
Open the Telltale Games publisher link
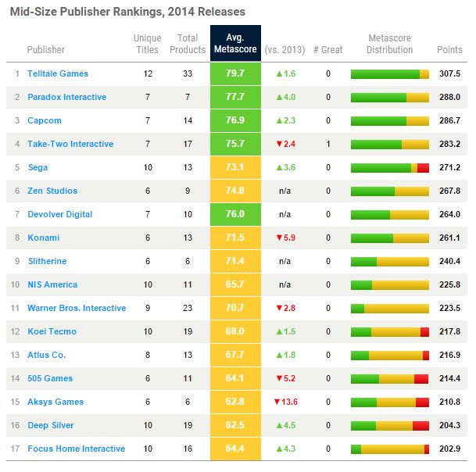click(x=58, y=74)
